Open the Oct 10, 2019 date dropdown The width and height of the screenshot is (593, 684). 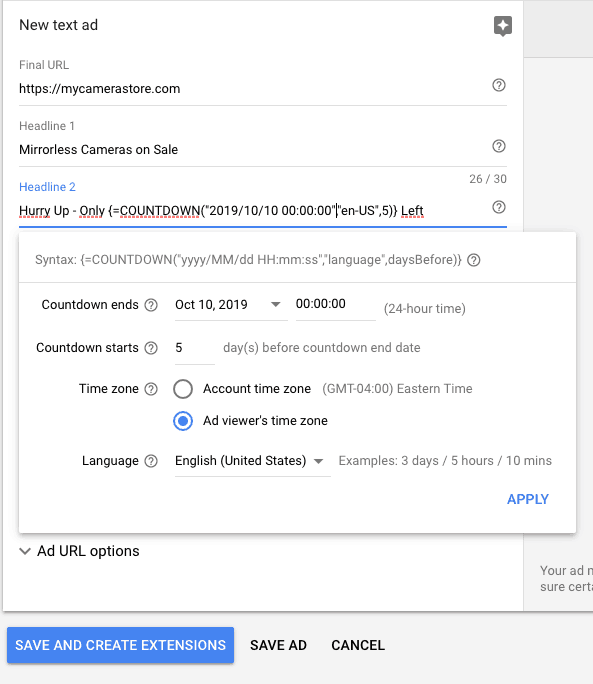231,305
